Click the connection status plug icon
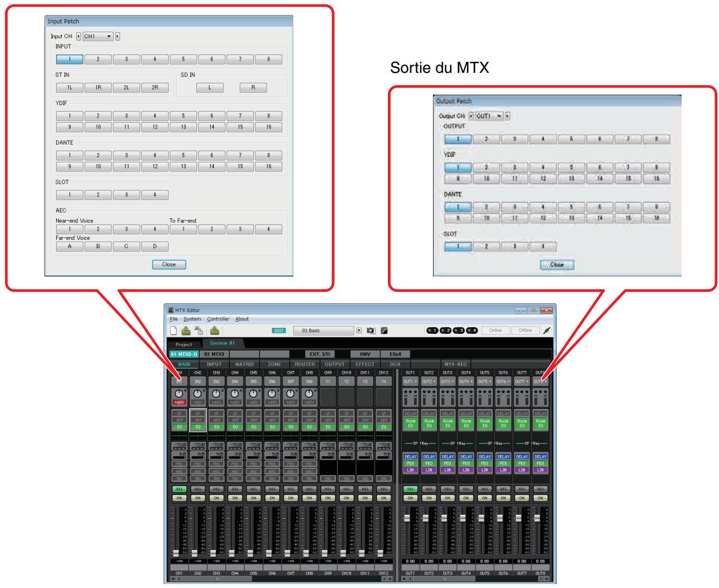The width and height of the screenshot is (719, 588). (x=545, y=330)
